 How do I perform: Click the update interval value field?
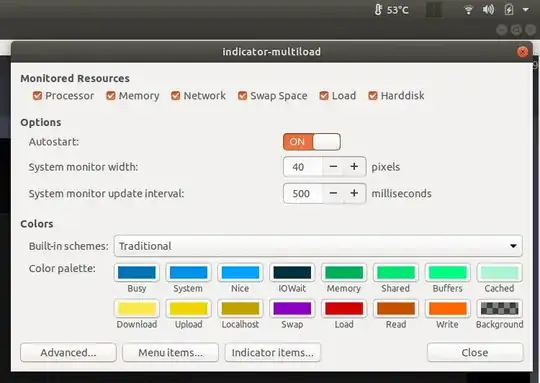click(x=303, y=193)
